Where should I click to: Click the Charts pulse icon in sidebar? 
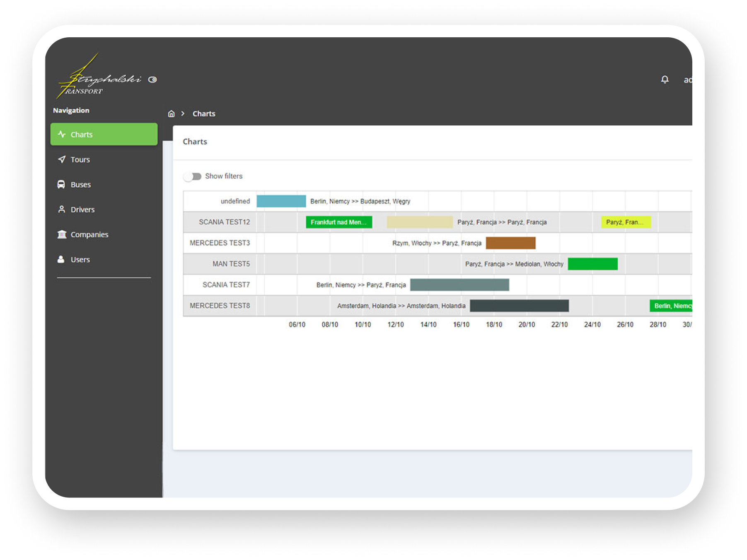coord(62,134)
